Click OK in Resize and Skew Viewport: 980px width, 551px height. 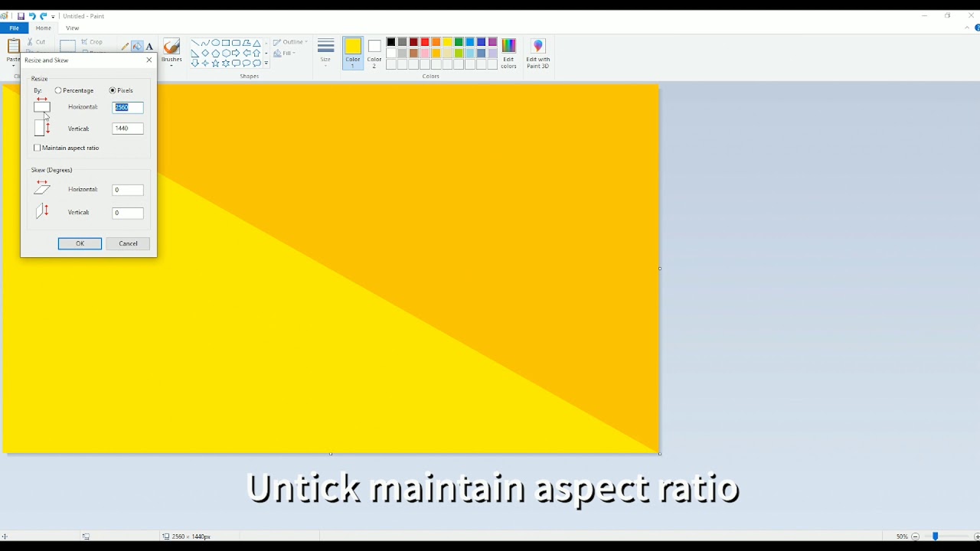(80, 243)
